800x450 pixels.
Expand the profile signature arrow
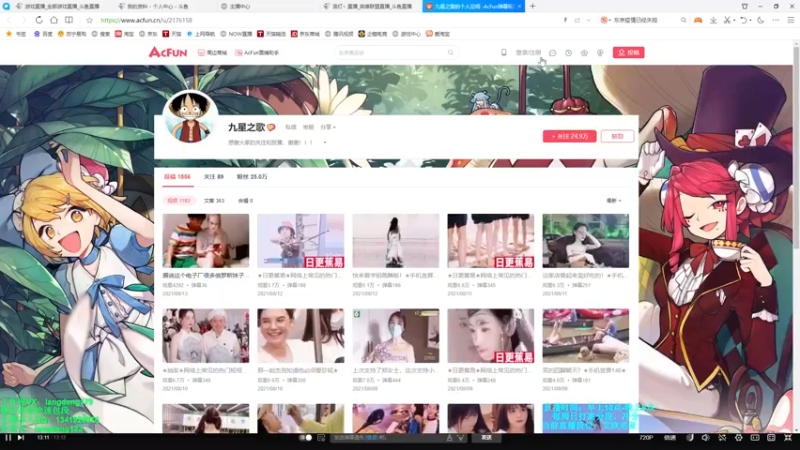[x=324, y=142]
